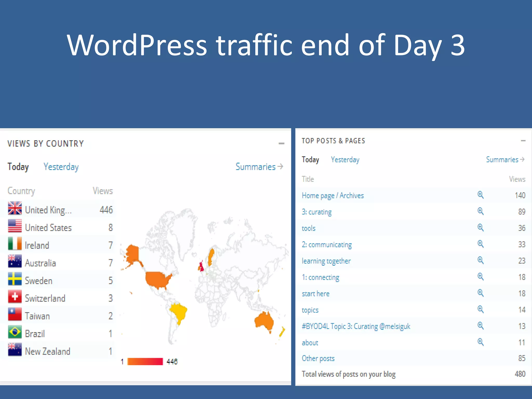Open the start here page link

(x=316, y=294)
